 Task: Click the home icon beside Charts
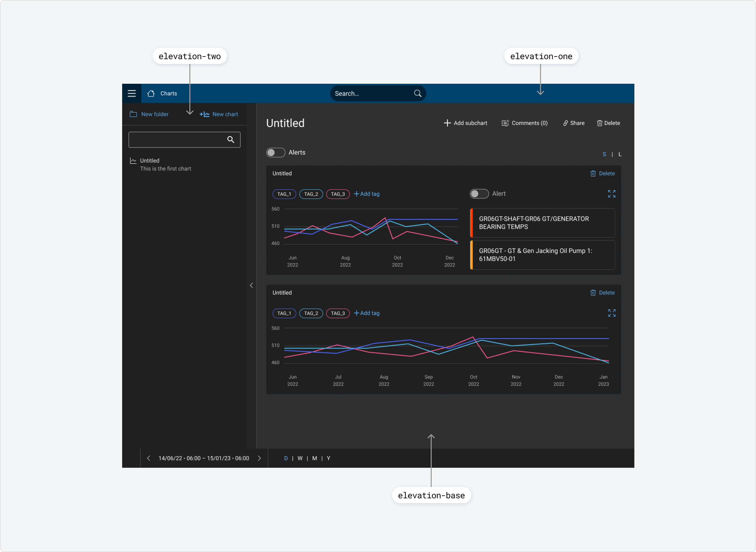click(151, 93)
